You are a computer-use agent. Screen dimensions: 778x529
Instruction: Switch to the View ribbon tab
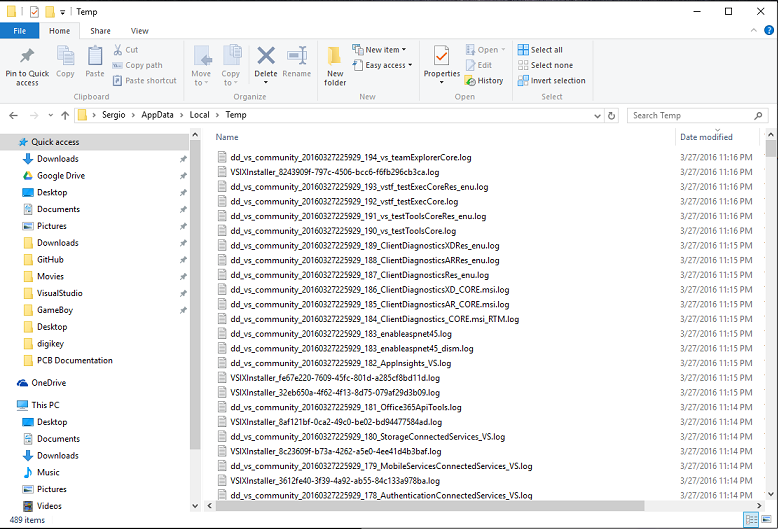[x=139, y=31]
